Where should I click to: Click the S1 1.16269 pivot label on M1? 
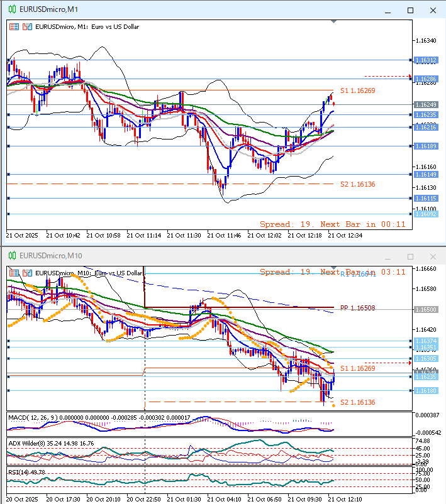(357, 91)
